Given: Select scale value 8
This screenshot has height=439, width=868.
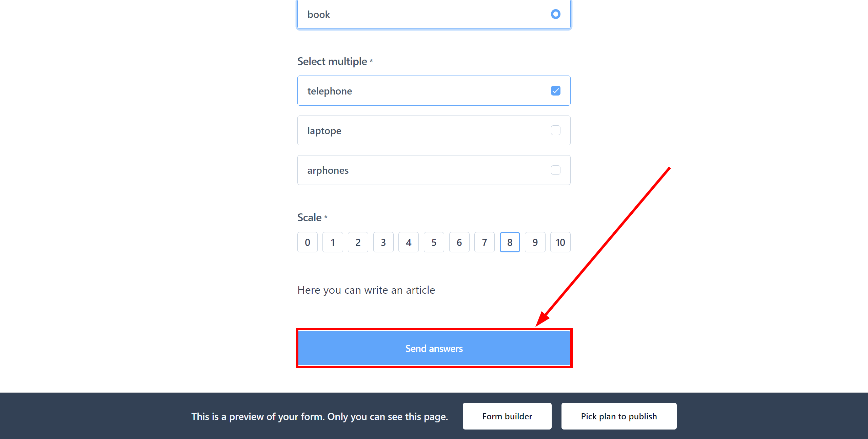Looking at the screenshot, I should [x=509, y=242].
